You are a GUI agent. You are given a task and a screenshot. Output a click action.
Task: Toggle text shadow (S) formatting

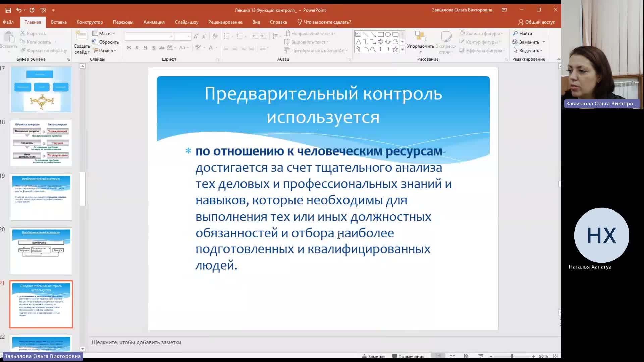154,48
